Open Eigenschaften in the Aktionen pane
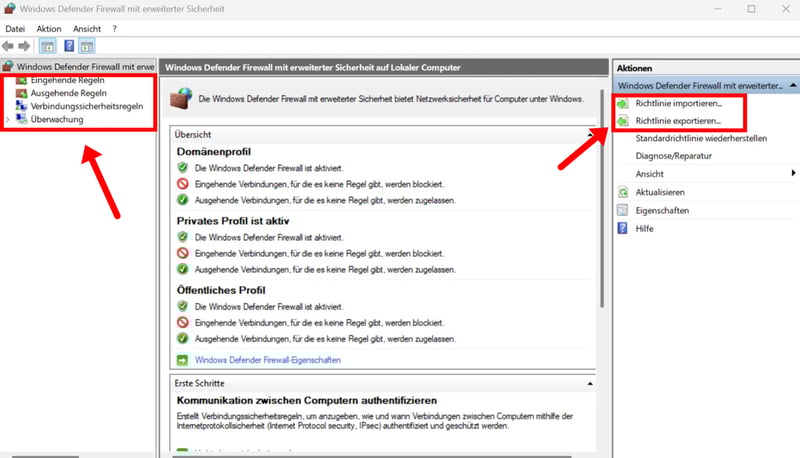Screen dimensions: 800x458 [x=662, y=211]
